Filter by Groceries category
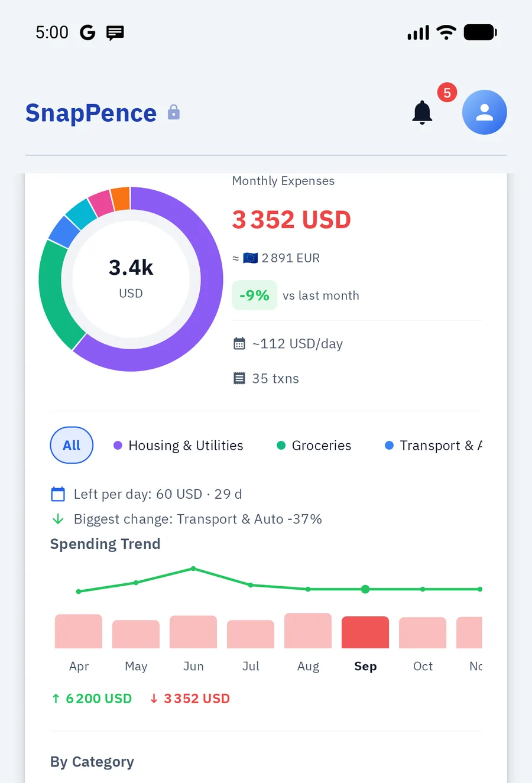Image resolution: width=532 pixels, height=783 pixels. pos(314,446)
